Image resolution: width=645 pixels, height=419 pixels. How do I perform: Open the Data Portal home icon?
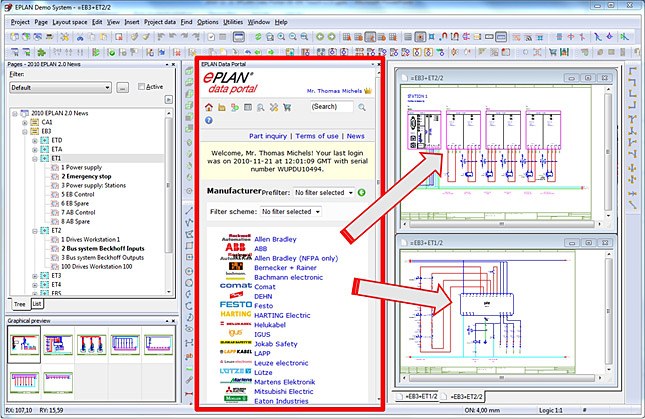[209, 107]
